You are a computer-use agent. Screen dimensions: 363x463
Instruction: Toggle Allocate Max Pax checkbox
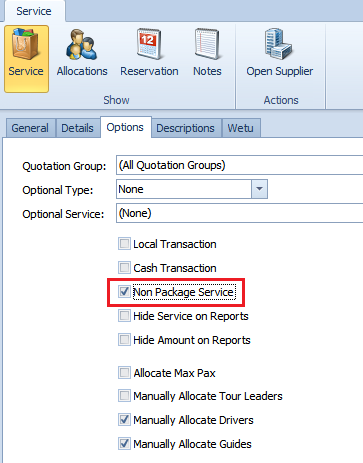pyautogui.click(x=124, y=373)
